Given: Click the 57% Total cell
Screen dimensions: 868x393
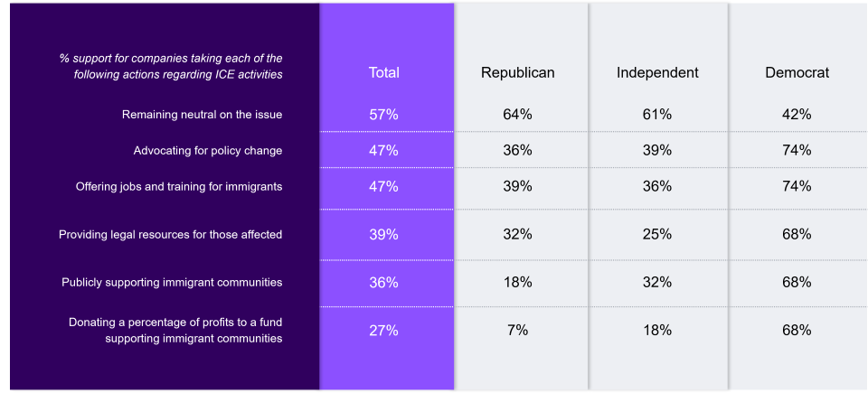Looking at the screenshot, I should coord(384,115).
